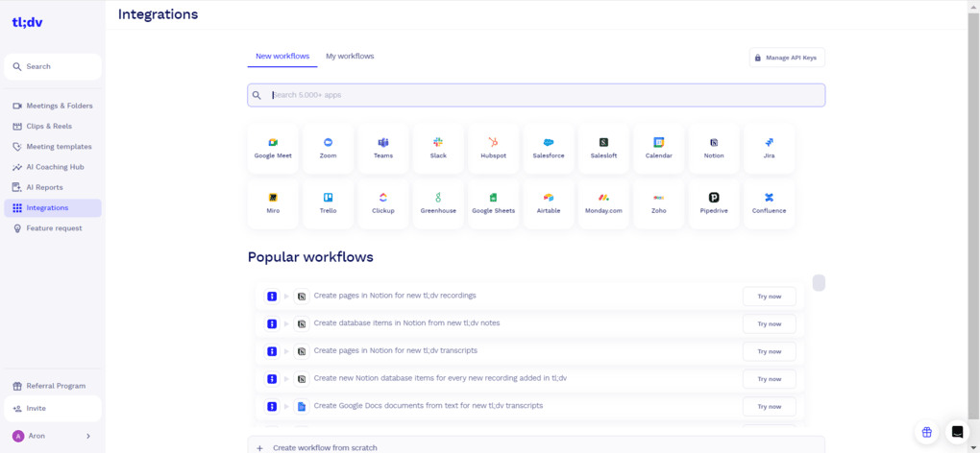Select the Jira integration tile

(769, 149)
